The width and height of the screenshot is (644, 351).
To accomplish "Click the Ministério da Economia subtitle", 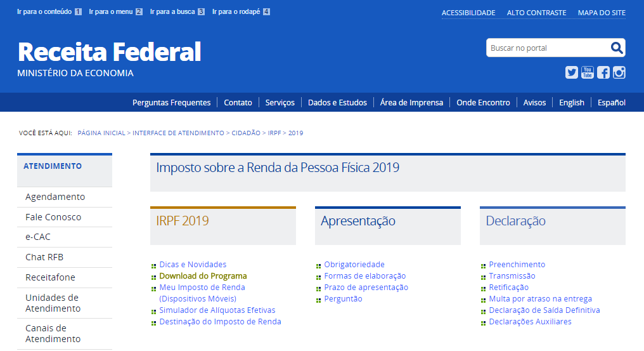I will (75, 73).
